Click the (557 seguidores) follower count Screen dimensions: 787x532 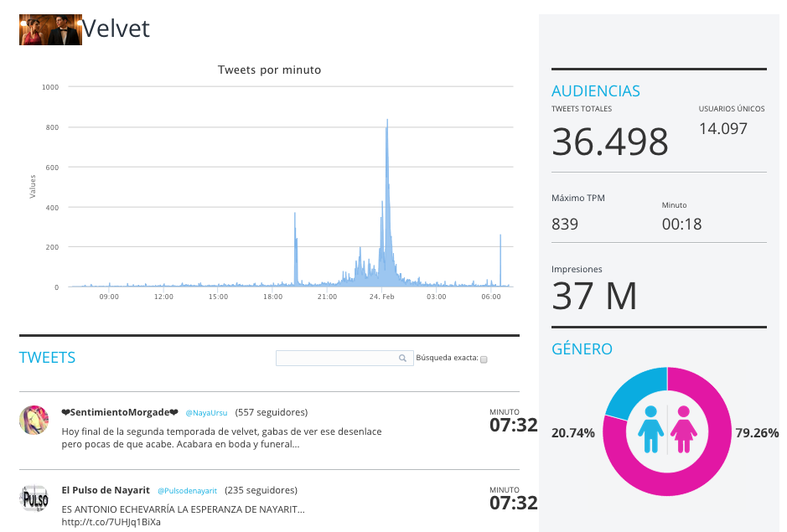[272, 412]
